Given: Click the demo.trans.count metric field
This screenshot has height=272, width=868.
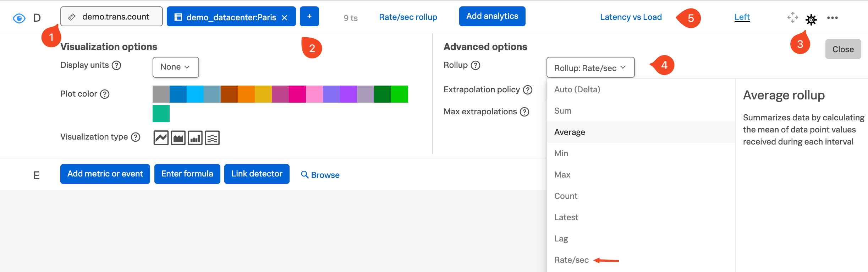Looking at the screenshot, I should [111, 17].
